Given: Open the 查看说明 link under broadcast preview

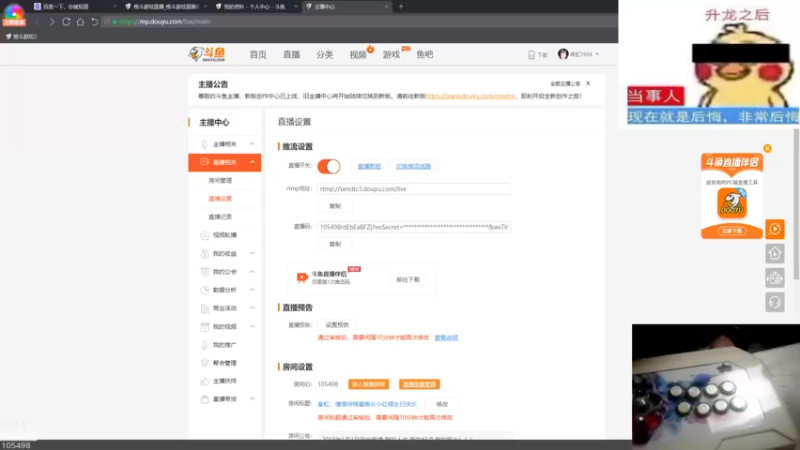Looking at the screenshot, I should tap(446, 338).
